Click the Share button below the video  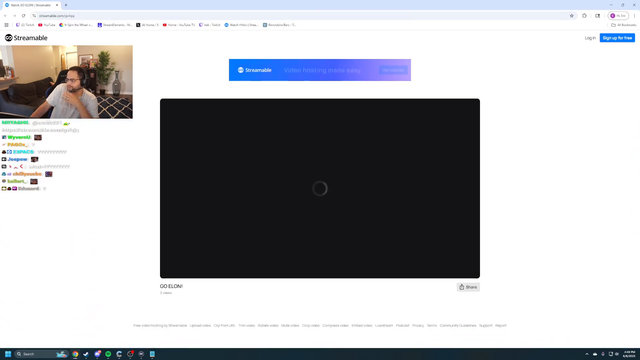click(x=468, y=287)
